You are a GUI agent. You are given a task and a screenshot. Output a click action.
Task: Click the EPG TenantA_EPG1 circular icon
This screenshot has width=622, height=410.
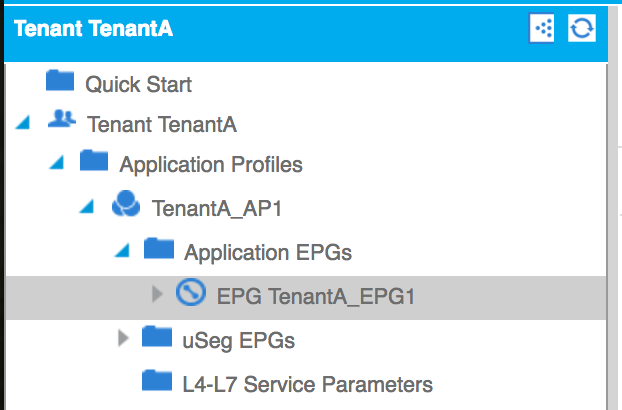tap(191, 292)
